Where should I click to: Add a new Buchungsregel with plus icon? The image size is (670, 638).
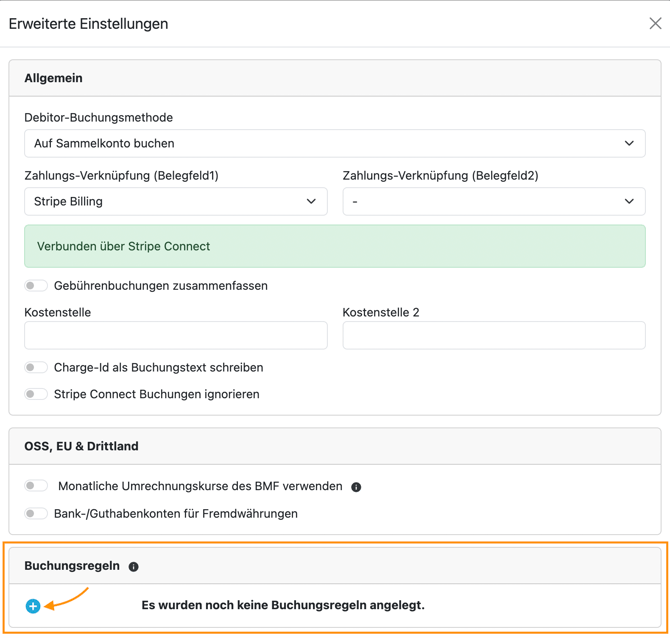click(33, 606)
